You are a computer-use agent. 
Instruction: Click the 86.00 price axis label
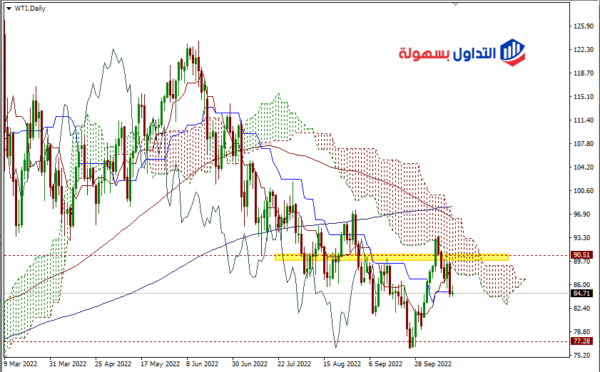point(582,285)
